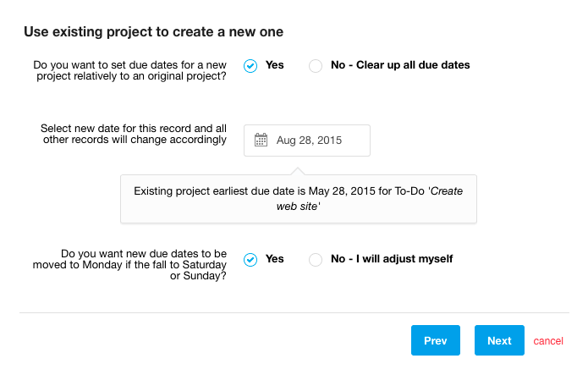The image size is (588, 375).
Task: Click the 'Aug 28, 2015' date field
Action: 307,141
